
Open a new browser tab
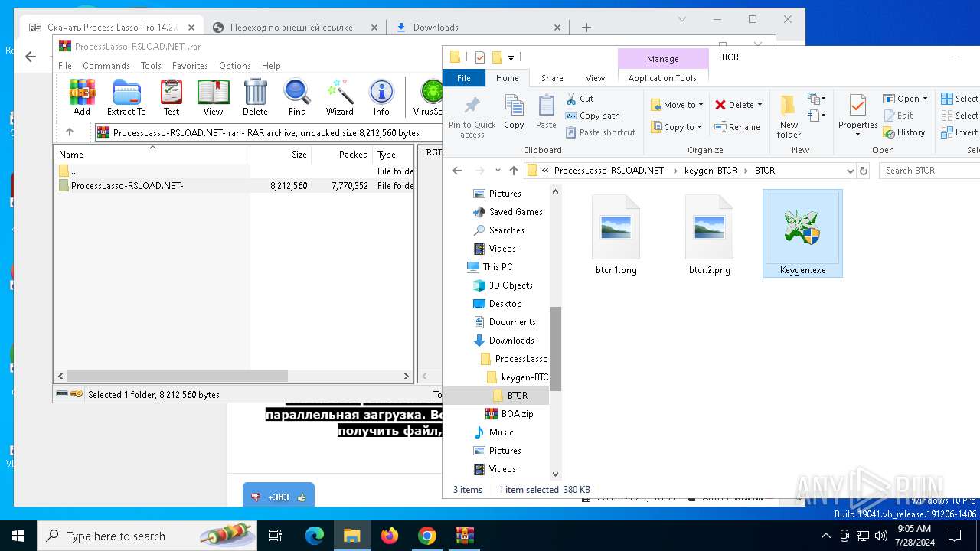pyautogui.click(x=586, y=28)
